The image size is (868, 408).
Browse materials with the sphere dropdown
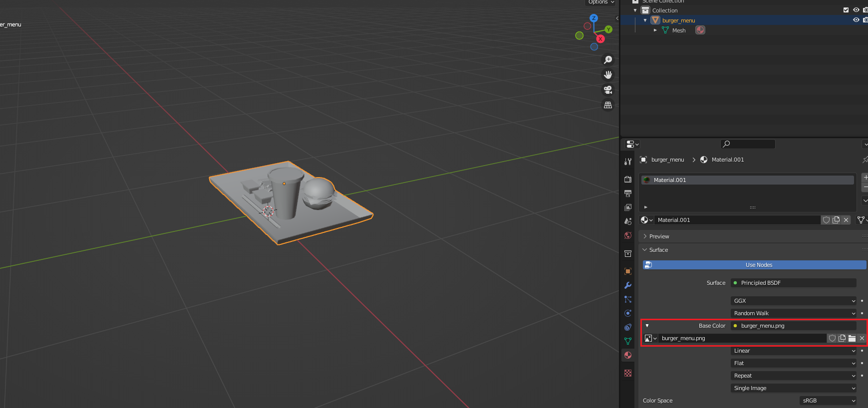pos(647,220)
